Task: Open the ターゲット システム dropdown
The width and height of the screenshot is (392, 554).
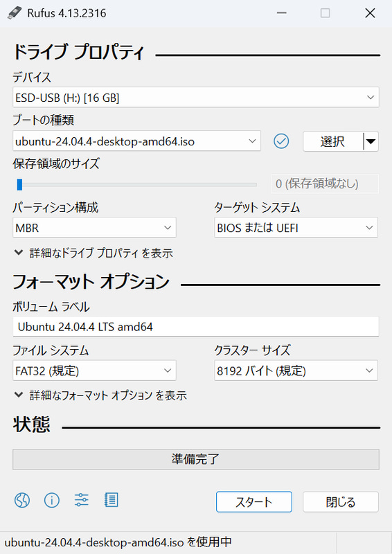Action: 296,228
